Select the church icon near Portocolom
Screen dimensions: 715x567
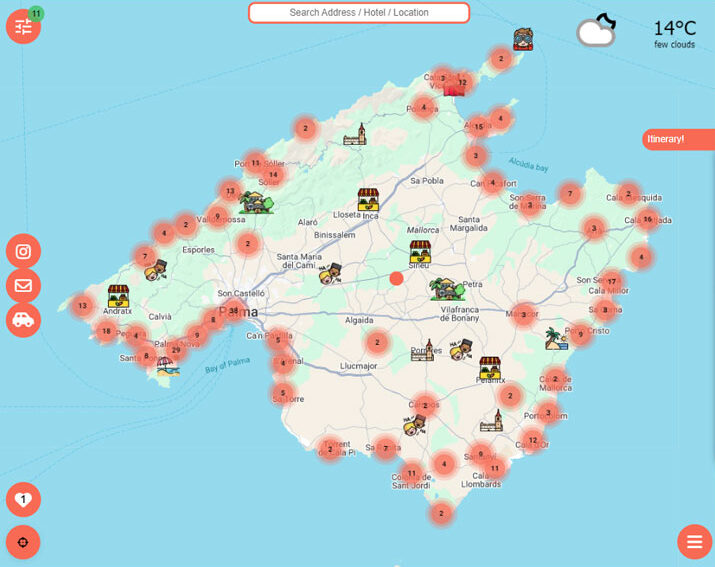492,421
